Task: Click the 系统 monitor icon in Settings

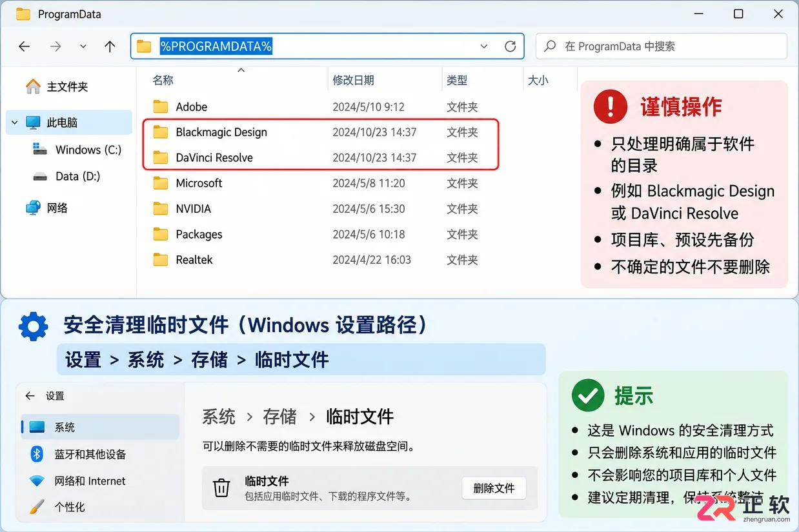Action: (x=37, y=427)
